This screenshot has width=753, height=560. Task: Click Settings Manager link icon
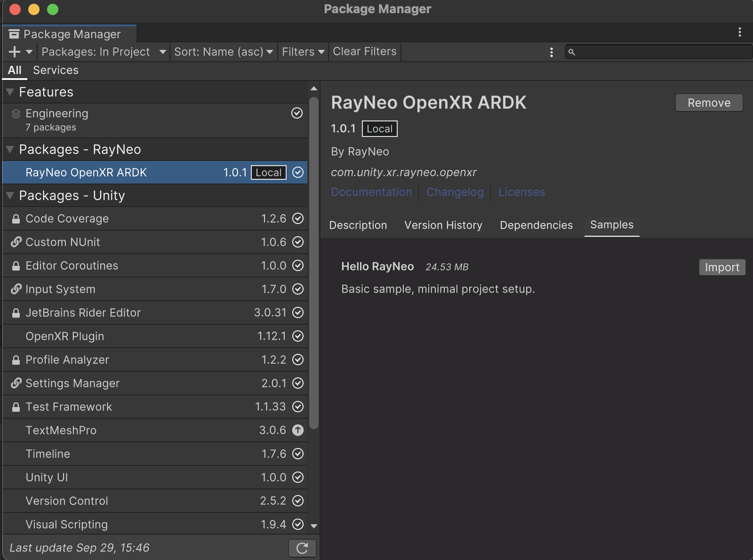point(16,383)
